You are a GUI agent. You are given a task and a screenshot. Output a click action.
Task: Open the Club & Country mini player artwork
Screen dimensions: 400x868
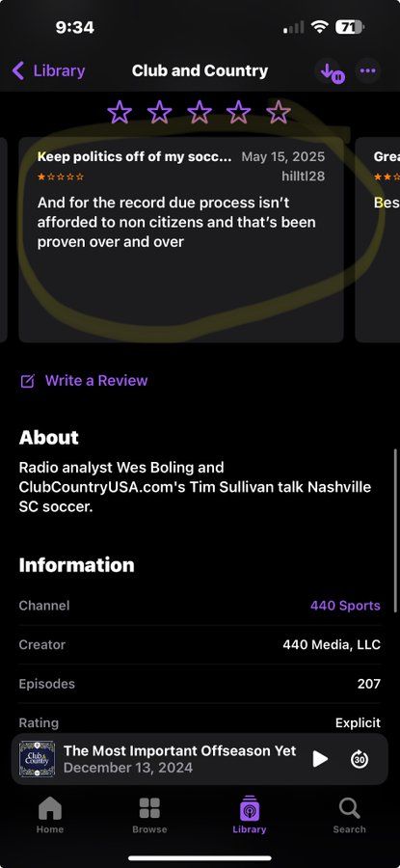tap(37, 758)
